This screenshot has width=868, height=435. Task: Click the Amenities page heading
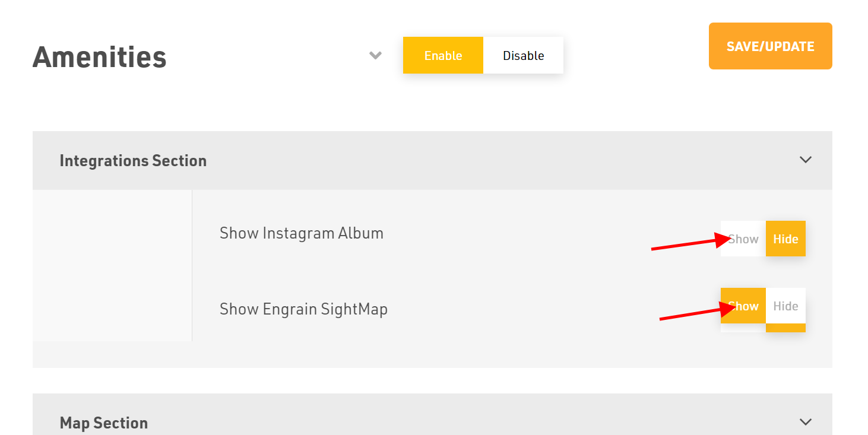click(x=100, y=57)
